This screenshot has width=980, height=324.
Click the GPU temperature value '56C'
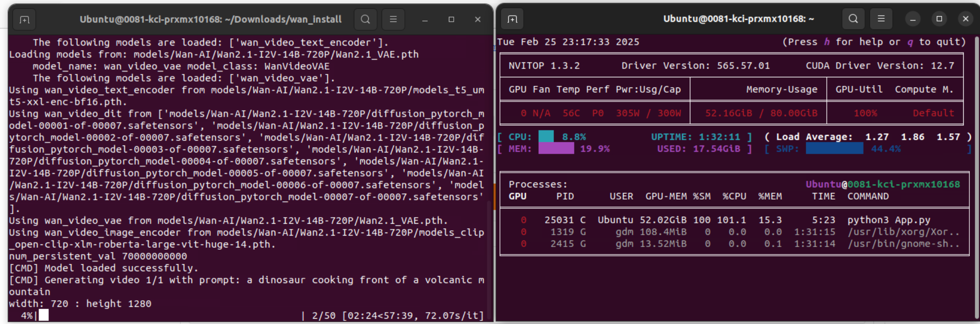[x=571, y=113]
